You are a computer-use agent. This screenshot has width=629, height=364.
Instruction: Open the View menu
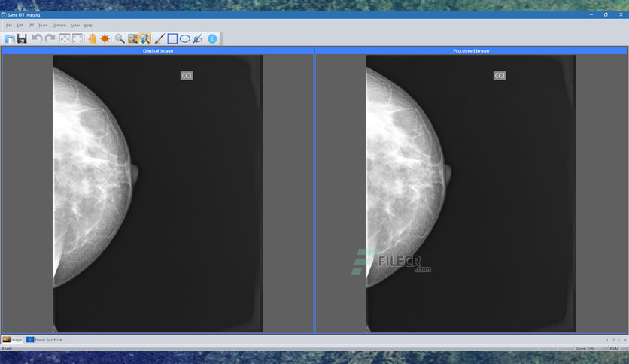75,26
